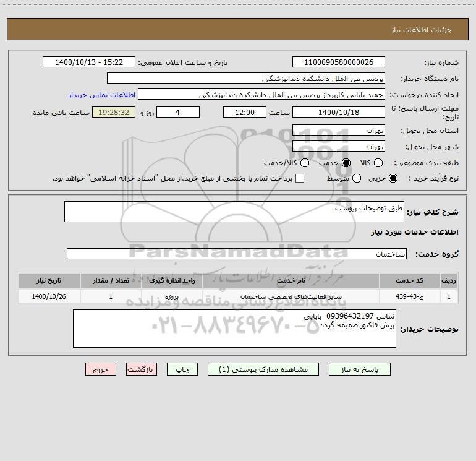Click the deadline date field 1400/10/18
Image resolution: width=476 pixels, height=461 pixels.
point(339,112)
